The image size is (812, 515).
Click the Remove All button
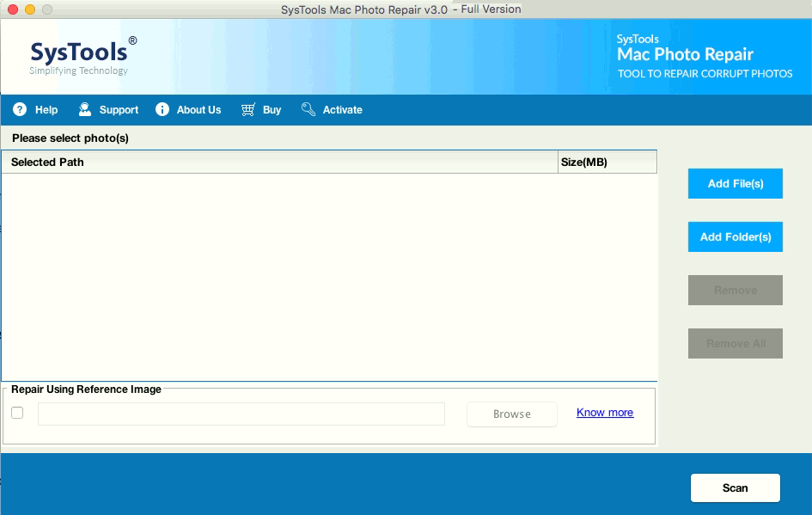[x=736, y=344]
